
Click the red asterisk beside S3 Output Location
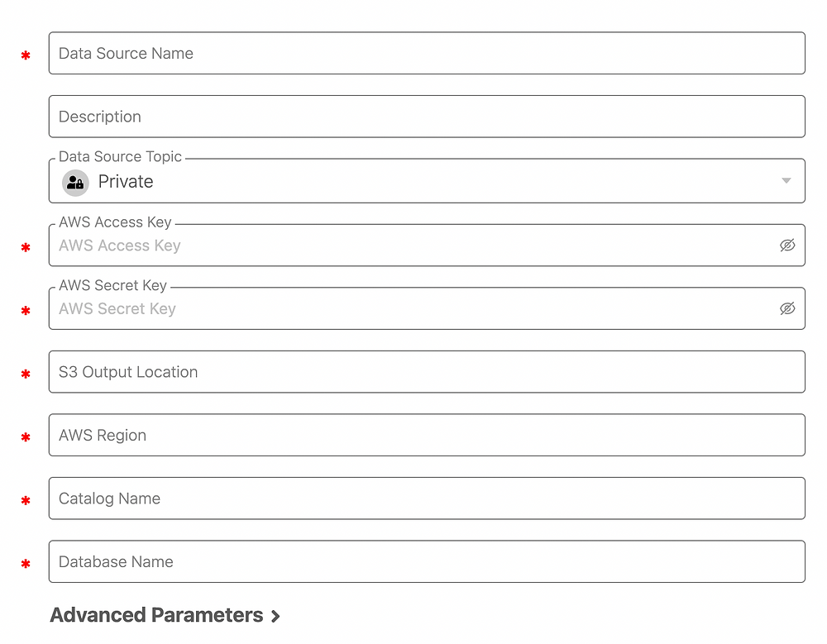[x=26, y=374]
